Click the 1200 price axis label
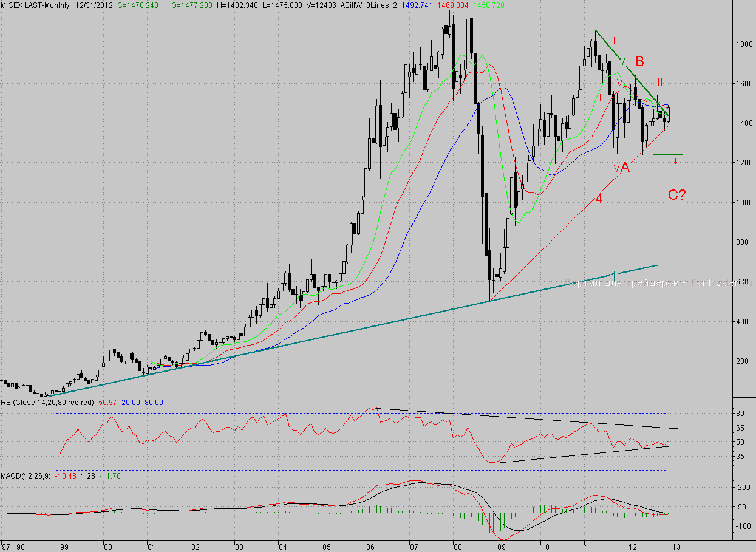 [x=744, y=163]
